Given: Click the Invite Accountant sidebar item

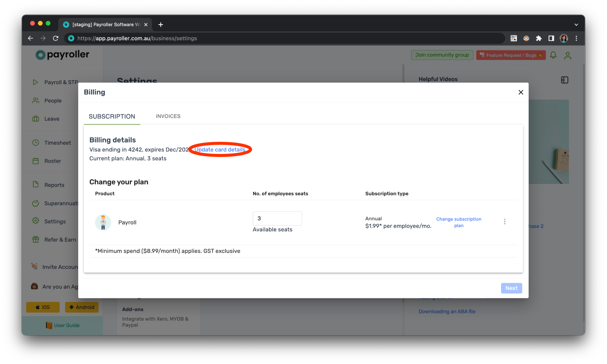Looking at the screenshot, I should point(54,267).
